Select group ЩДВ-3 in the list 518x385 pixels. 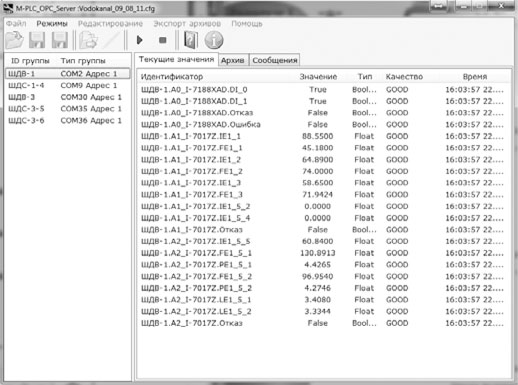[x=67, y=97]
